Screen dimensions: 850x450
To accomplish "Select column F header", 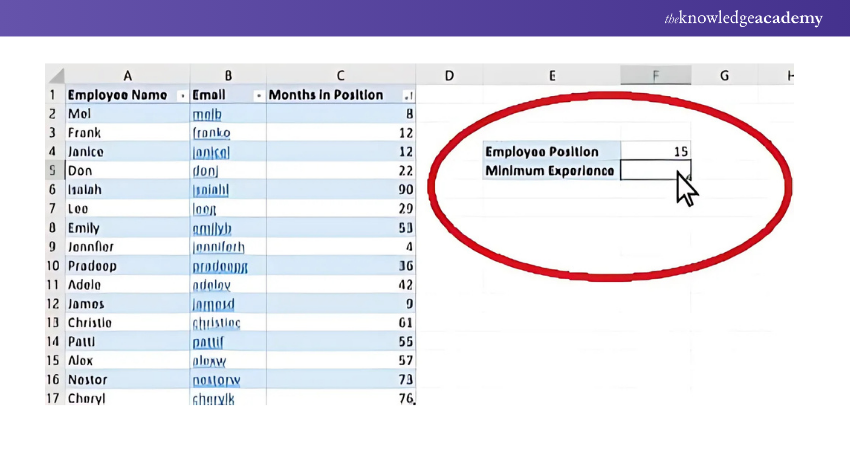I will click(x=655, y=76).
